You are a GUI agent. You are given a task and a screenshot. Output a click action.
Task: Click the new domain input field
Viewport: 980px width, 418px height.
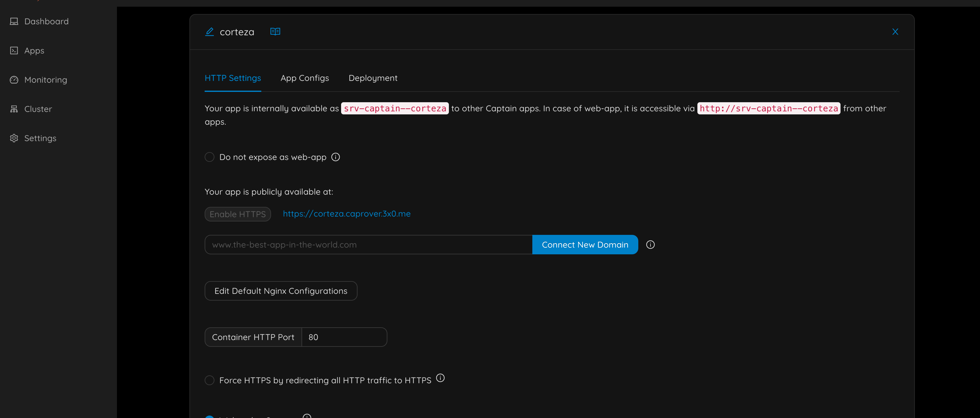click(x=368, y=245)
